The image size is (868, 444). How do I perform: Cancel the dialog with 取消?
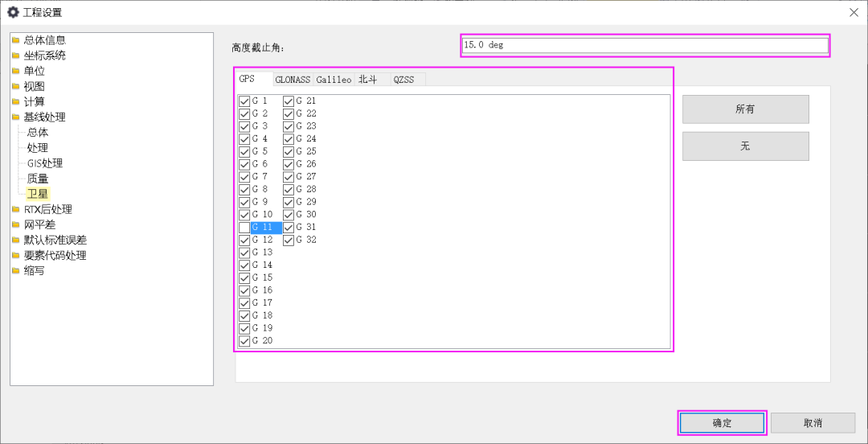click(x=813, y=423)
